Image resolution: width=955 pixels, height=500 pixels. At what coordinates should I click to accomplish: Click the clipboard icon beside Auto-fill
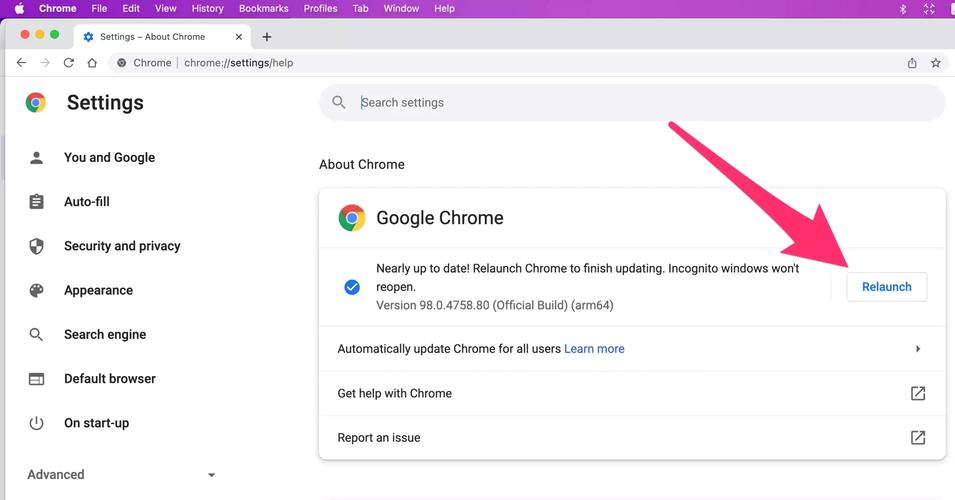coord(37,202)
